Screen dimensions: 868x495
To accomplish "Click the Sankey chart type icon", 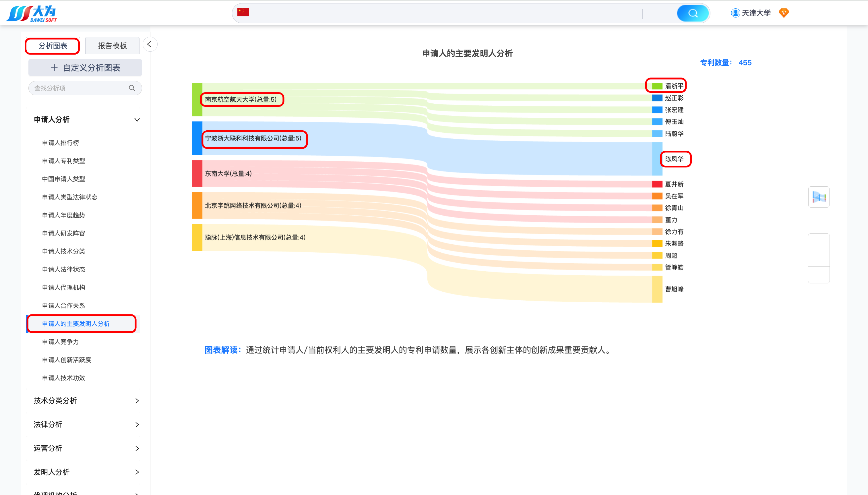I will [x=818, y=197].
